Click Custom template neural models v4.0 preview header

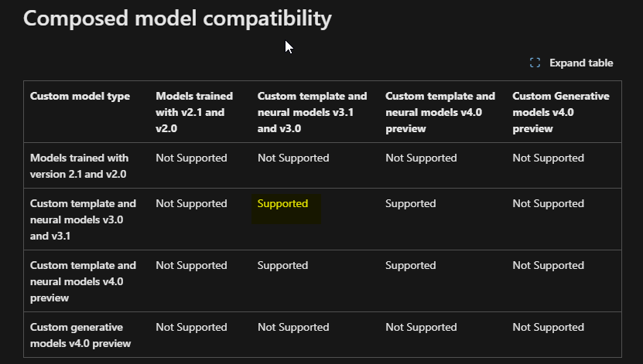click(440, 112)
